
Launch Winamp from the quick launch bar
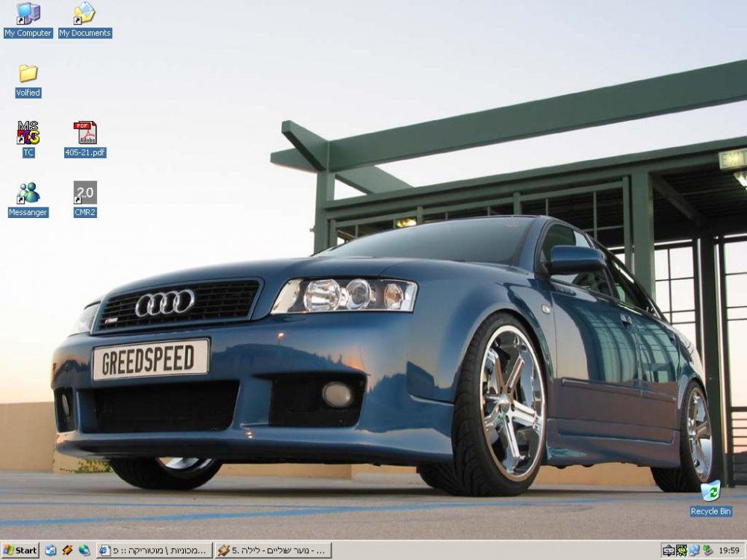pyautogui.click(x=67, y=550)
